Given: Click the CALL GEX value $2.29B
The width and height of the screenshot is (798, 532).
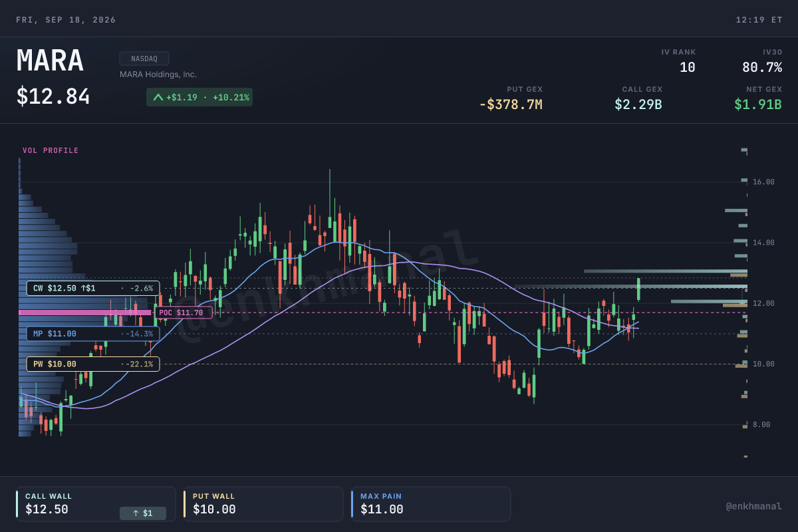Looking at the screenshot, I should pos(638,104).
